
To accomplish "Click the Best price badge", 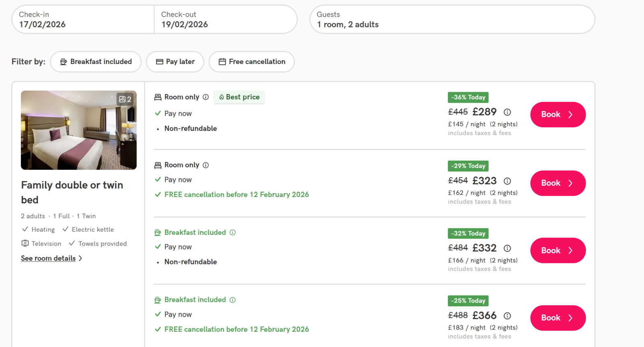I will click(x=239, y=97).
